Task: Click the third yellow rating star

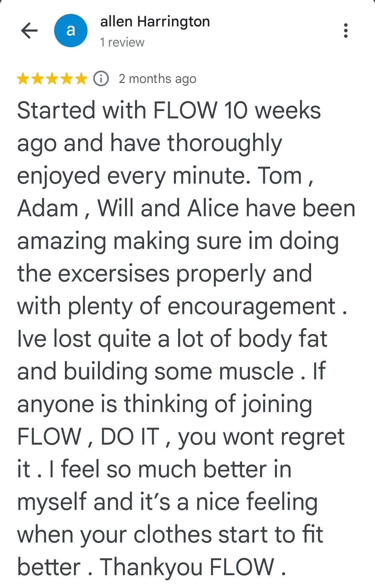Action: pyautogui.click(x=52, y=79)
